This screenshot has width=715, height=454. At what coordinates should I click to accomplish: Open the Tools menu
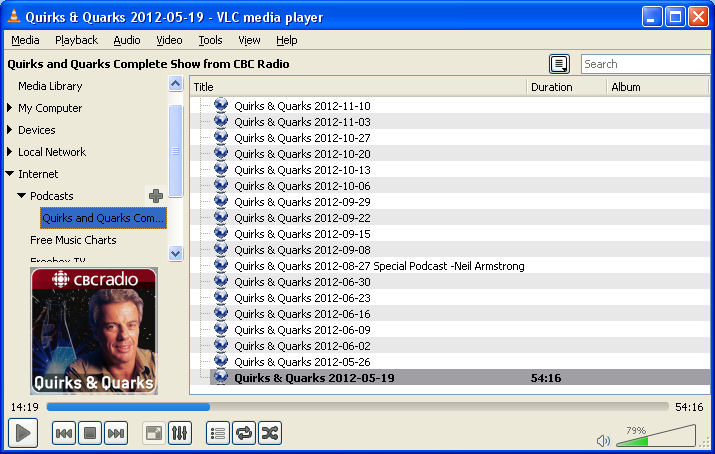pos(210,40)
